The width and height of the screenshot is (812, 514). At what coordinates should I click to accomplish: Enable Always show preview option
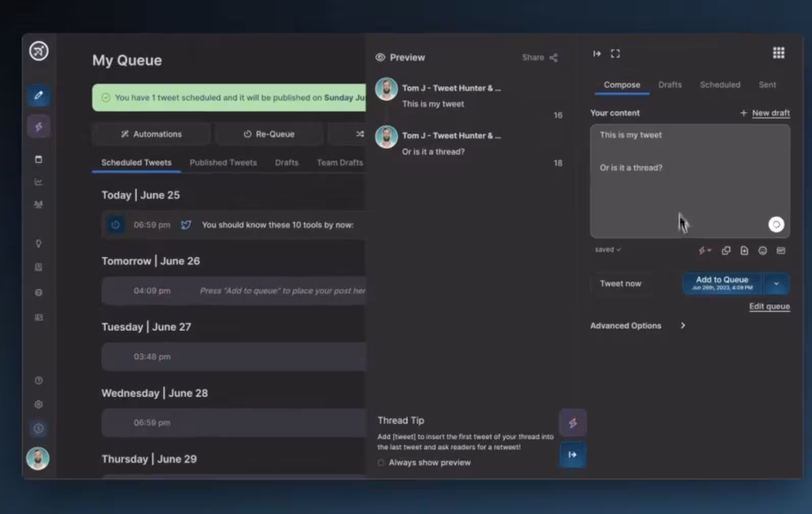[381, 462]
